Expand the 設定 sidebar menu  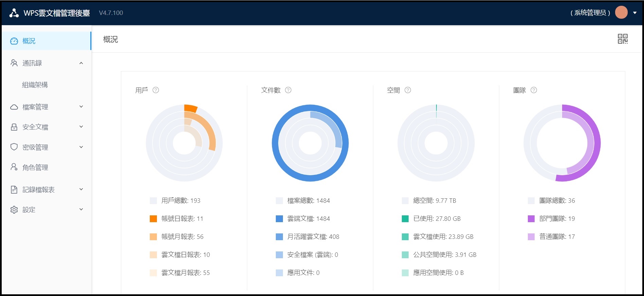(x=81, y=210)
